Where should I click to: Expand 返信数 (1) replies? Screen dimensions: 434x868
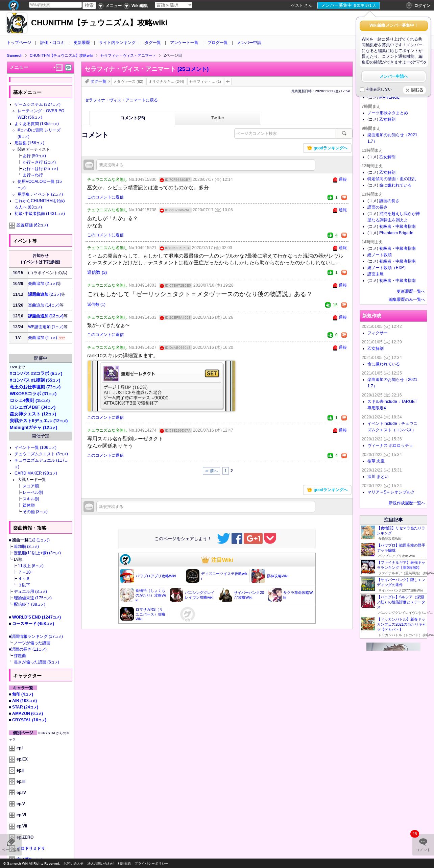96,305
